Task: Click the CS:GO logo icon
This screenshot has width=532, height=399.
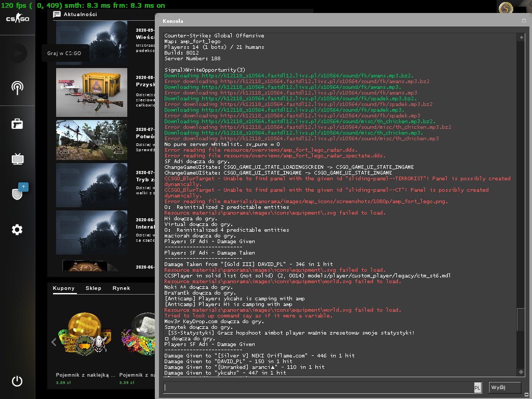Action: (18, 18)
